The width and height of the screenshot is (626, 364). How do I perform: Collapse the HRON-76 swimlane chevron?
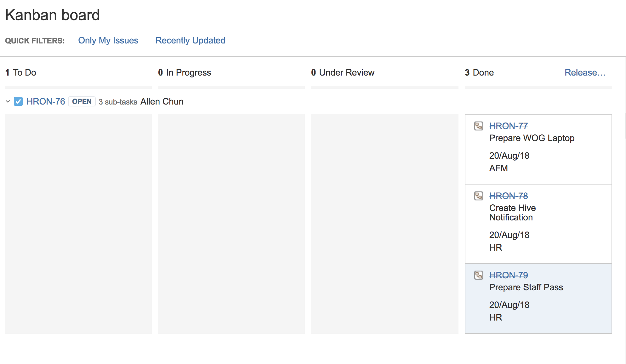coord(8,101)
